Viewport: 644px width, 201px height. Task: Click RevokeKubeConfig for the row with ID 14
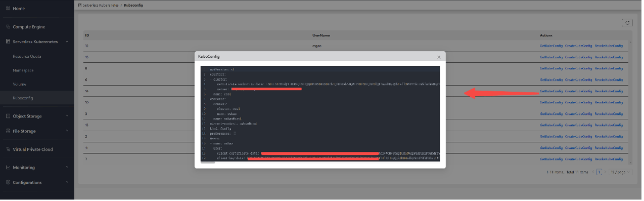pyautogui.click(x=609, y=91)
